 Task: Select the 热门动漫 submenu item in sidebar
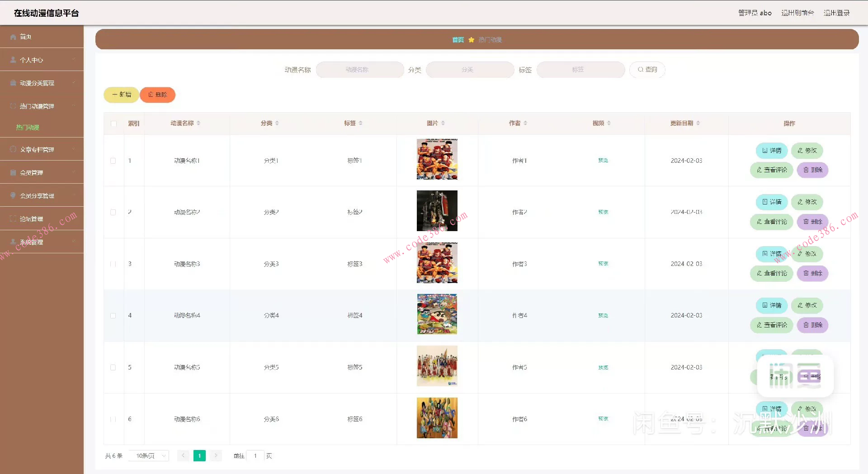tap(28, 128)
